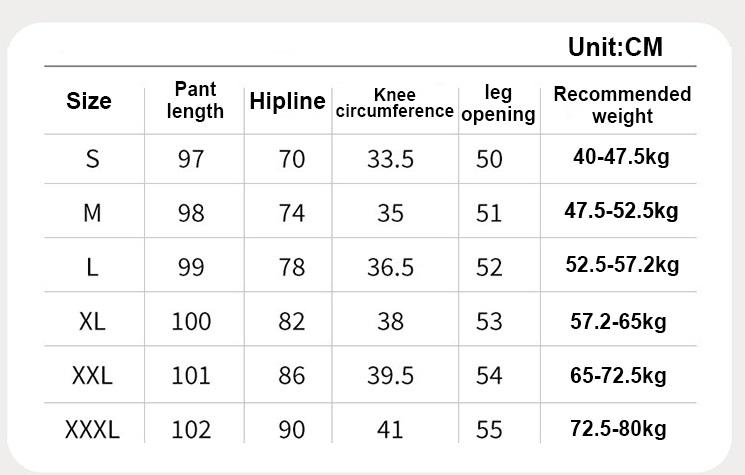Click the size "L" row label
The image size is (745, 475).
tap(93, 267)
